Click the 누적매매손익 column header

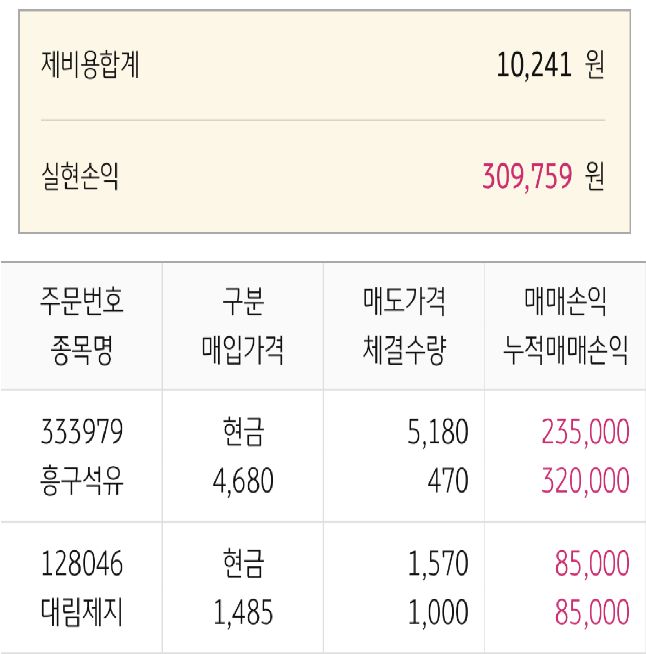coord(566,351)
